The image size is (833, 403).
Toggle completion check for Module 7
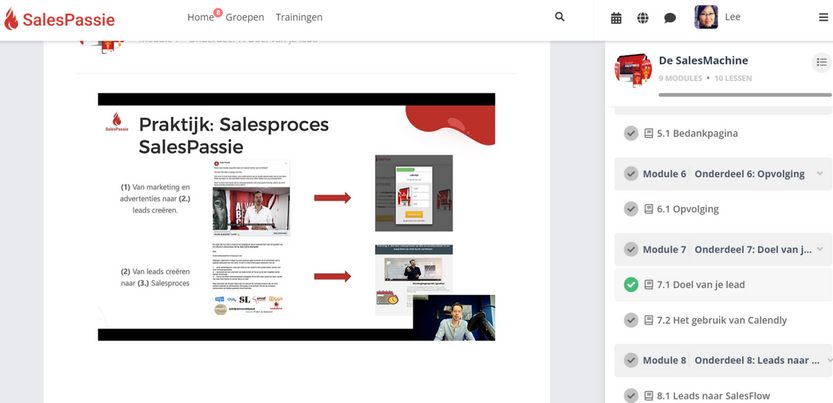631,249
